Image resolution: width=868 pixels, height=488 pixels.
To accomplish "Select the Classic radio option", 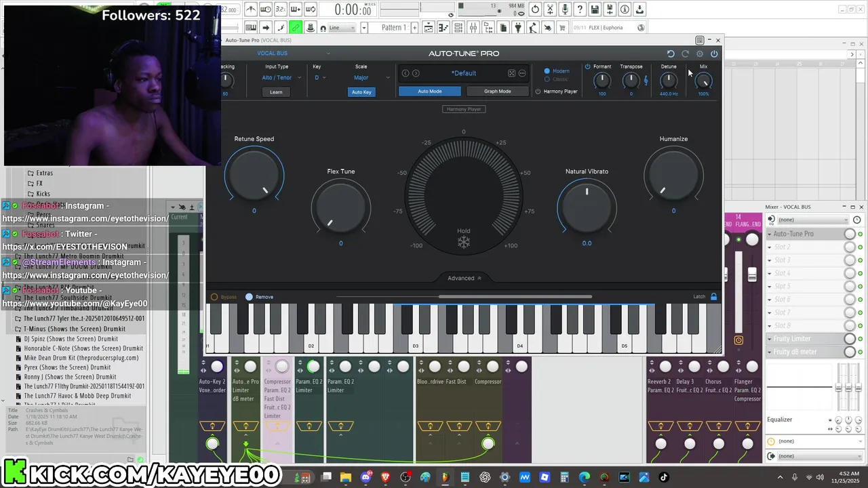I will [x=547, y=79].
